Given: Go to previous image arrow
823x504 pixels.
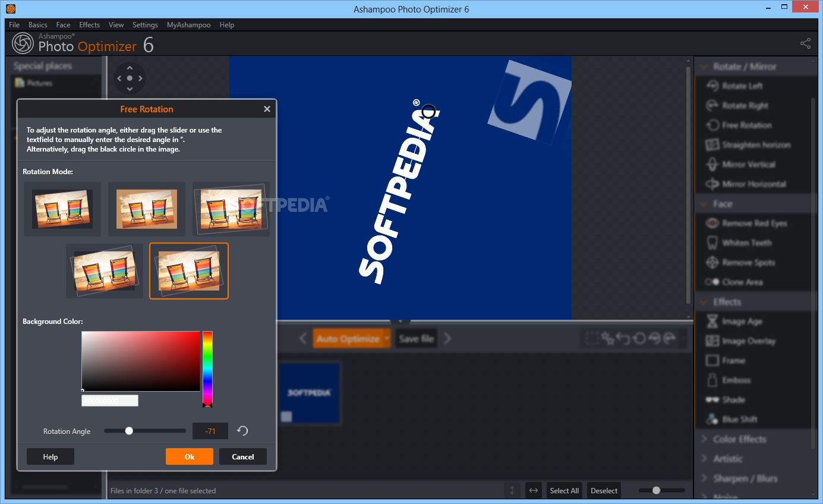Looking at the screenshot, I should pyautogui.click(x=303, y=338).
